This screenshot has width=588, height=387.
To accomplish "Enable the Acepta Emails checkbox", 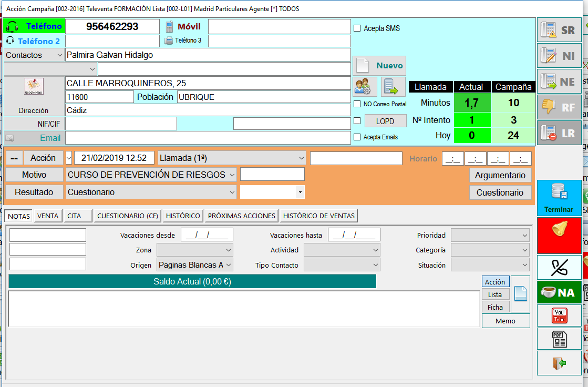I will pyautogui.click(x=357, y=137).
